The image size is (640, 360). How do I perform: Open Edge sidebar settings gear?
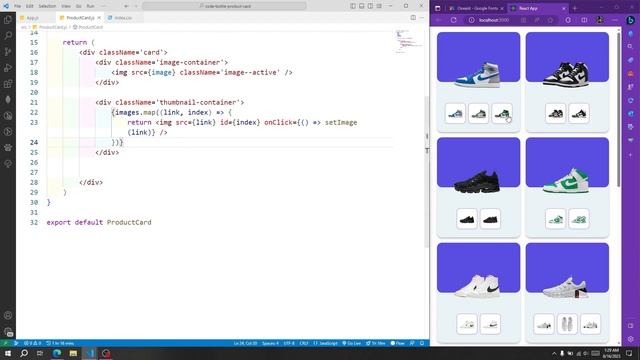coord(631,339)
